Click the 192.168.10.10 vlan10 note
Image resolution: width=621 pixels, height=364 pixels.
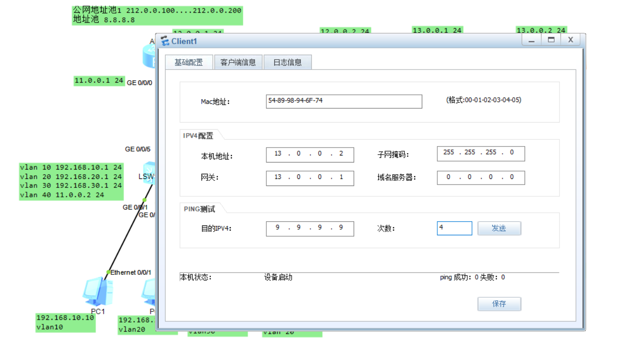pyautogui.click(x=66, y=323)
